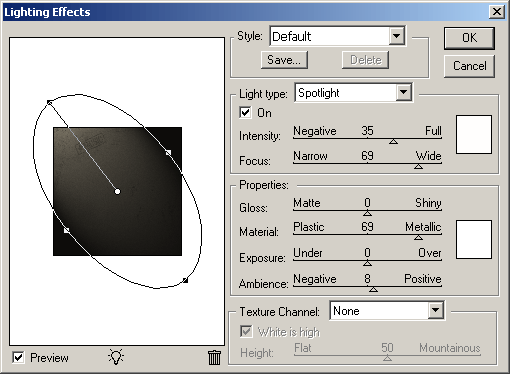This screenshot has width=510, height=374.
Task: Select the spotlight center point handle
Action: point(117,192)
